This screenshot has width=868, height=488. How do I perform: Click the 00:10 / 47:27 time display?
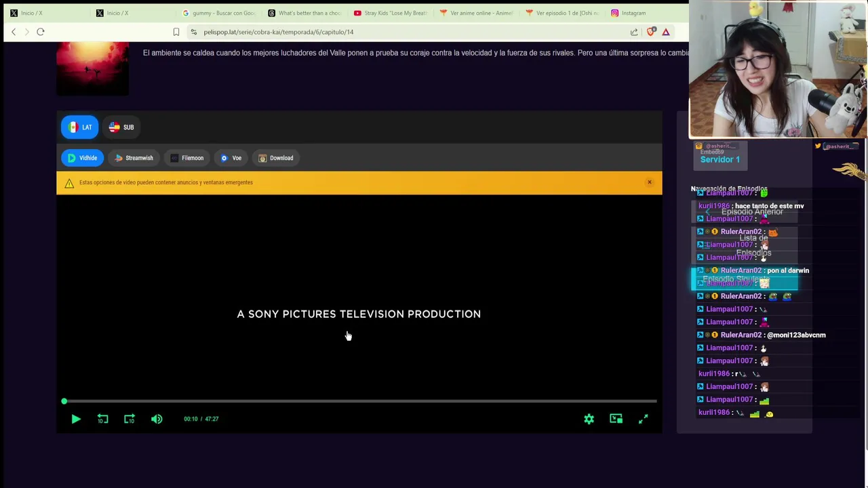tap(201, 419)
